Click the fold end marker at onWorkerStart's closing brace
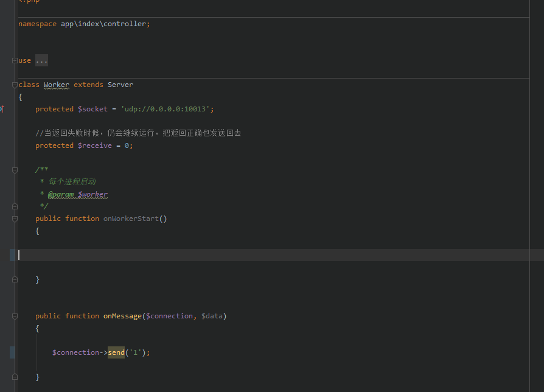The height and width of the screenshot is (392, 544). click(15, 279)
